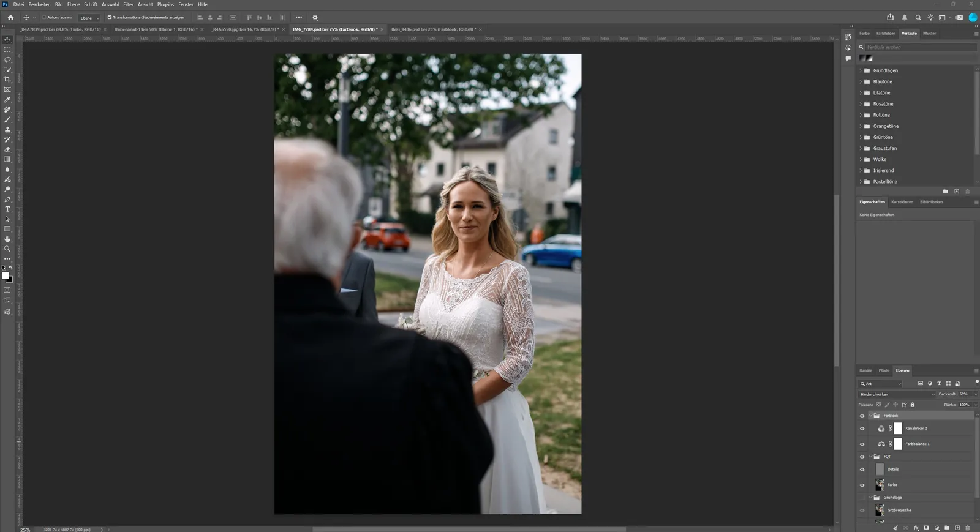Expand the Grundlagen gradient folder
The height and width of the screenshot is (532, 980).
coord(861,71)
